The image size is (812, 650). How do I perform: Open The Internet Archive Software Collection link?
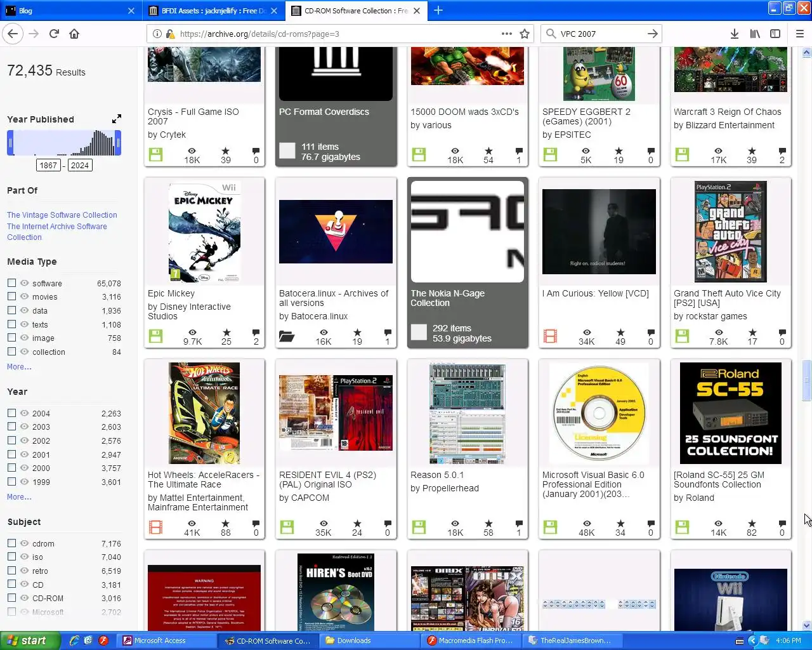click(x=57, y=232)
